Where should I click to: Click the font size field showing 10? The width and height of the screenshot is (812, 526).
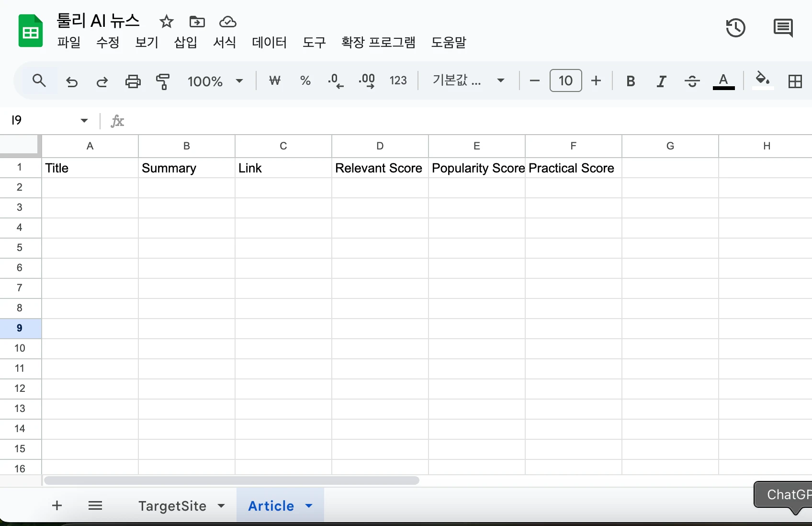(565, 80)
